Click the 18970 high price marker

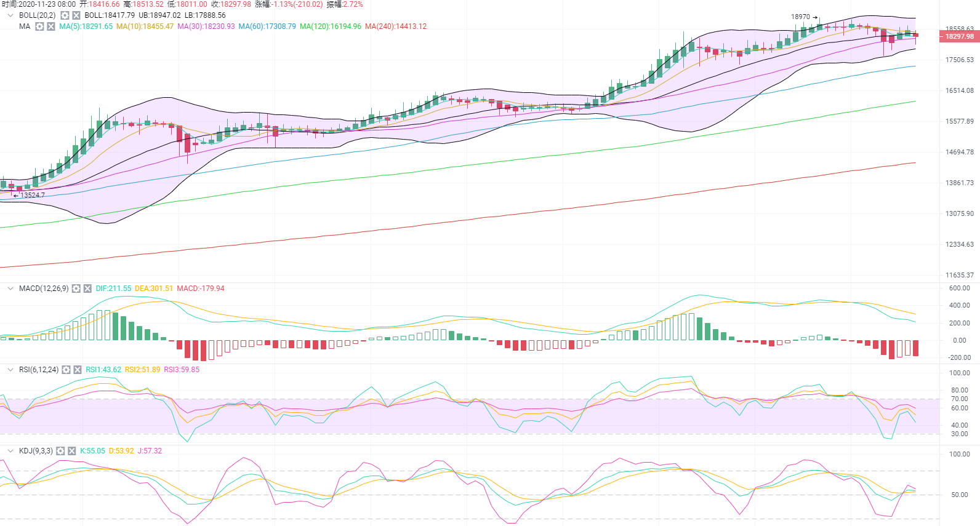[x=800, y=17]
